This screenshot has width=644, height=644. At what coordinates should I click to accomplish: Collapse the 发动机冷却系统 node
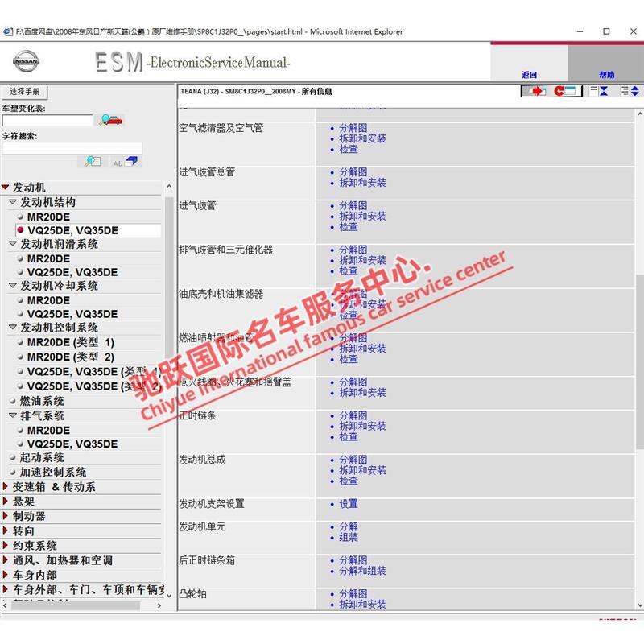pos(13,286)
